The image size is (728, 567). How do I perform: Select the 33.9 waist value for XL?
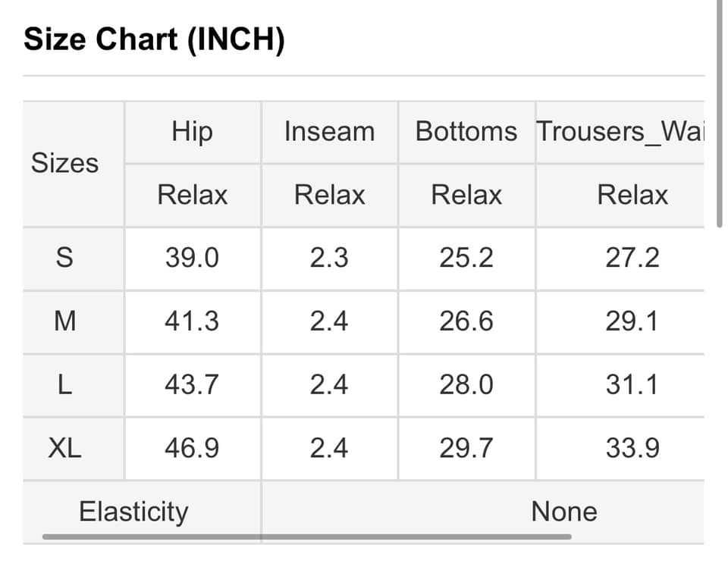632,448
